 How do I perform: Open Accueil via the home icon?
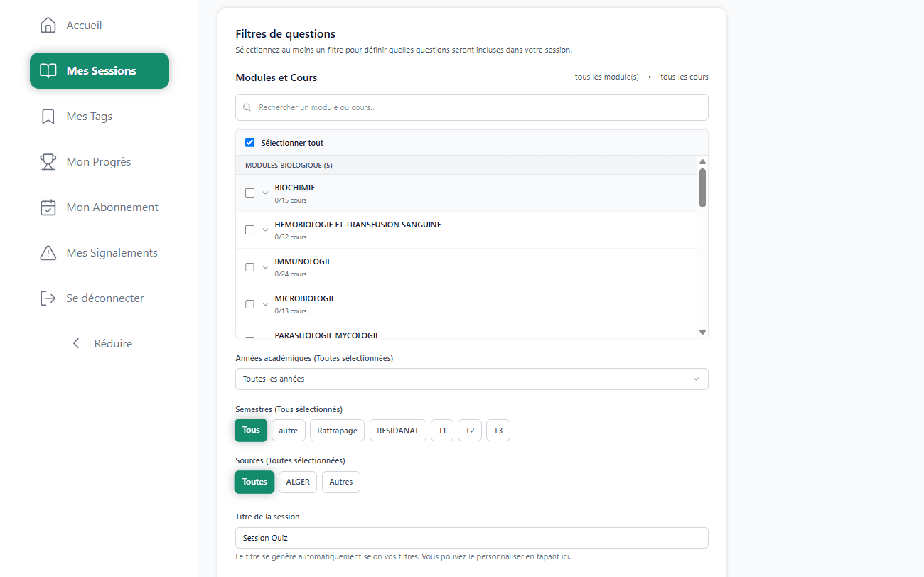[48, 24]
